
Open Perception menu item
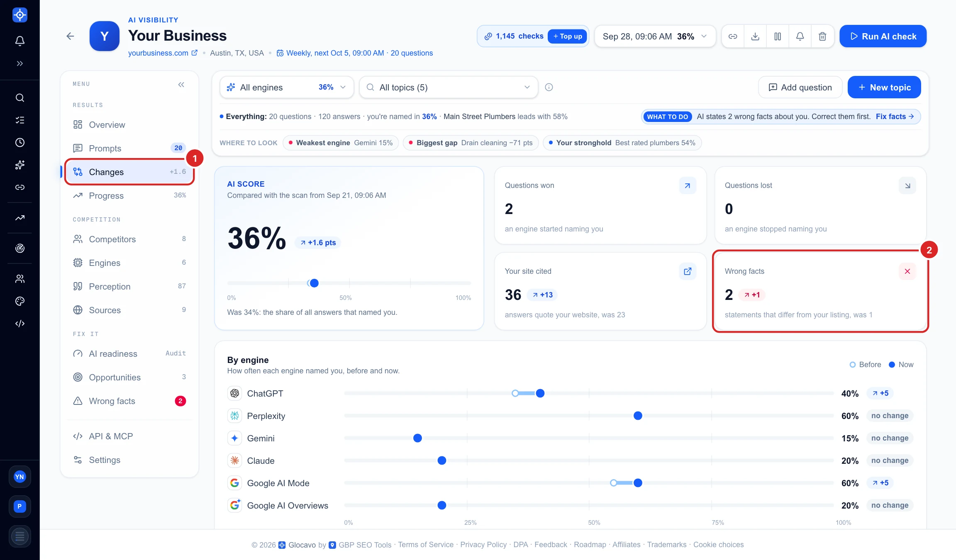point(129,287)
